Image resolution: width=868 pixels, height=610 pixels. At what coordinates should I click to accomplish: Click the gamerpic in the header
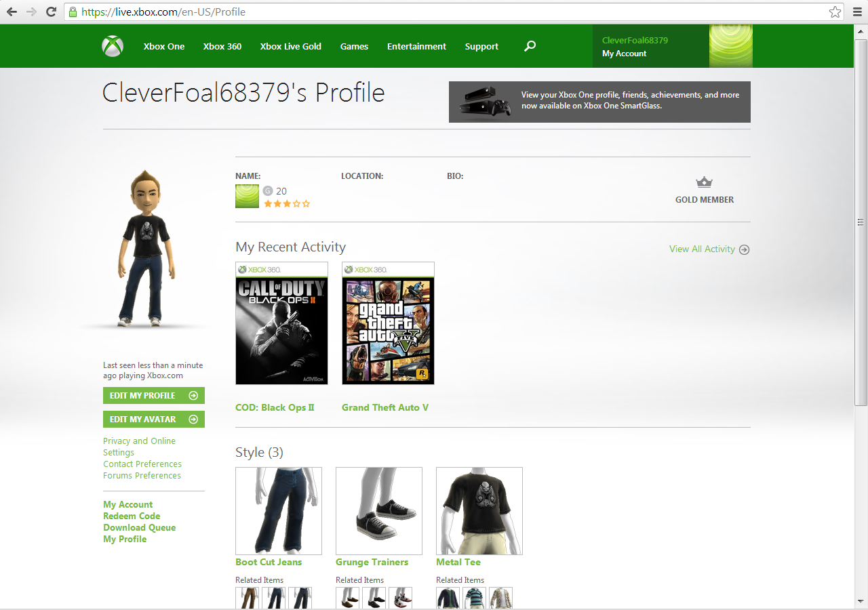coord(730,46)
